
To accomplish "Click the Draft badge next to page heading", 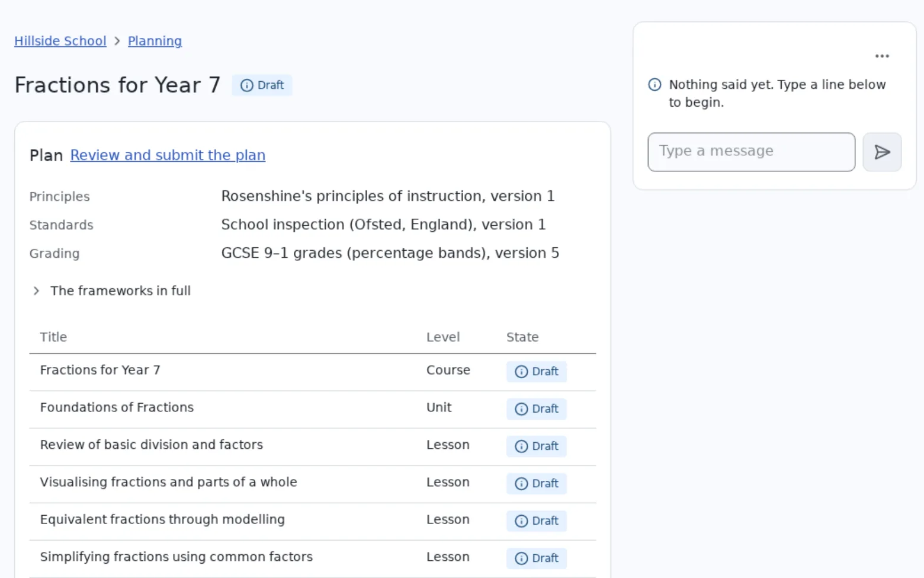I will pos(262,85).
